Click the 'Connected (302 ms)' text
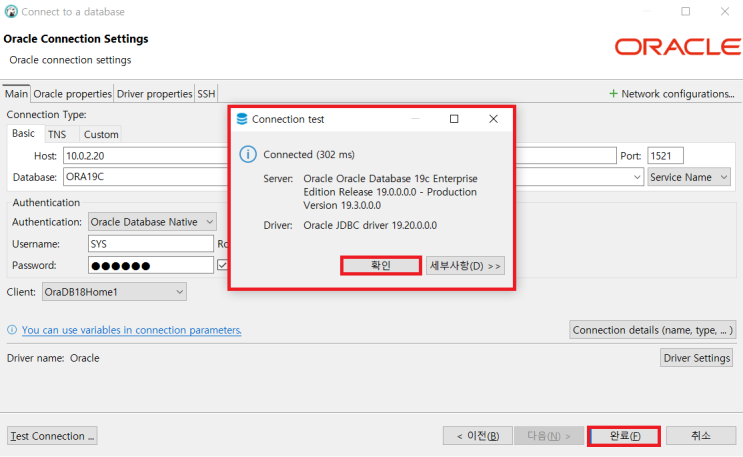This screenshot has height=457, width=743. [309, 155]
